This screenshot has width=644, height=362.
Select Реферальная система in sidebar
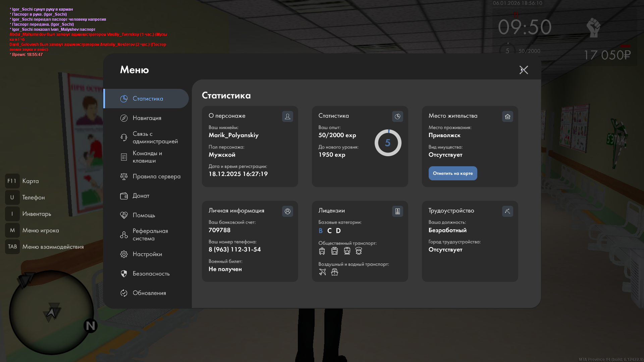[x=150, y=235]
